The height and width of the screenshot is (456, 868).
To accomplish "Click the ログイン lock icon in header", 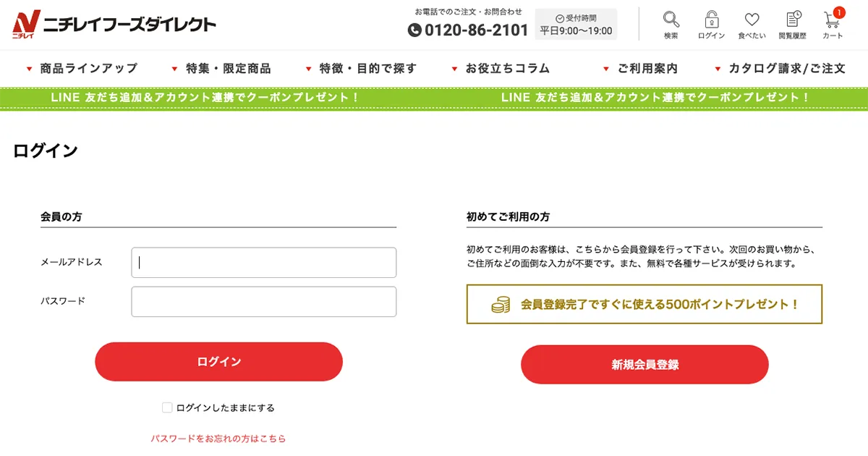I will pos(710,20).
